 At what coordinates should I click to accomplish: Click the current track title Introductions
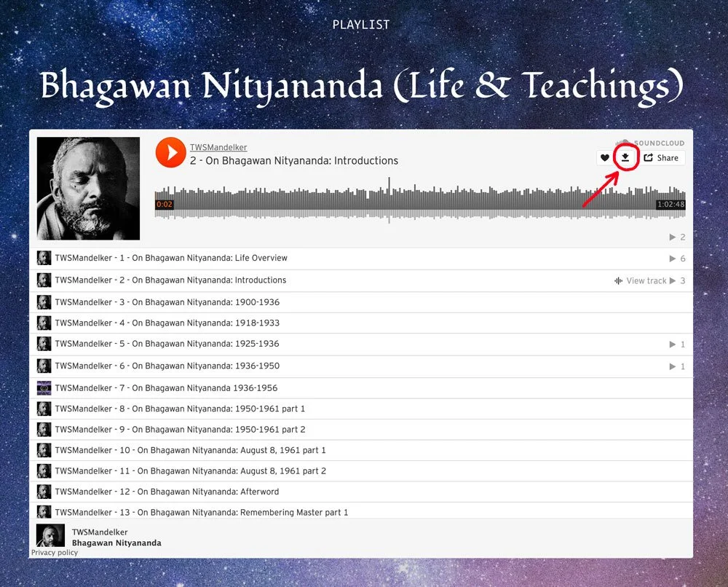pos(294,161)
